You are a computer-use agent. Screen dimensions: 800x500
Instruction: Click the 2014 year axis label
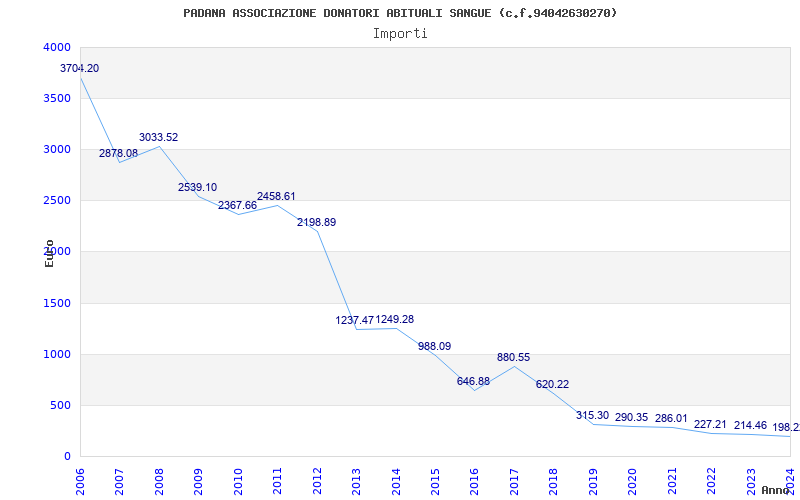pyautogui.click(x=395, y=482)
